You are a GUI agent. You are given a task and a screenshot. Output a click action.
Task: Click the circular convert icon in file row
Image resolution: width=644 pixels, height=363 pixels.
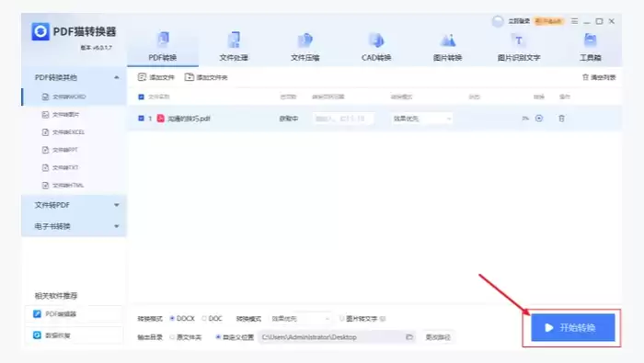click(539, 119)
